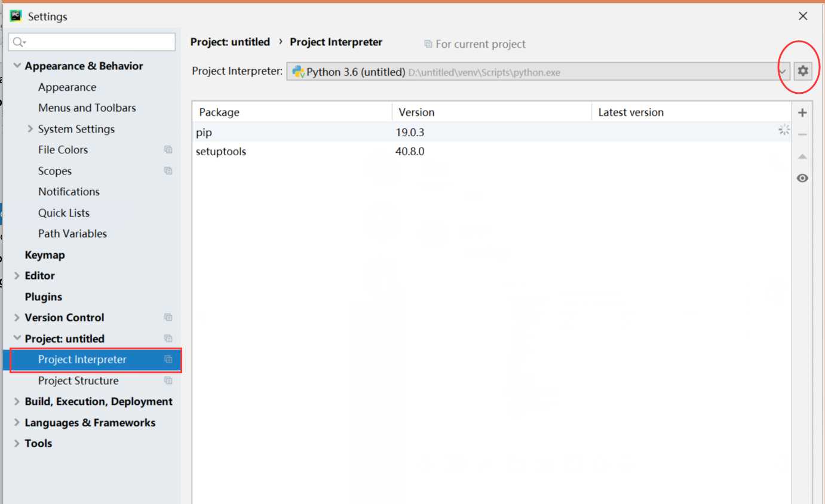This screenshot has width=825, height=504.
Task: Click the Project: untitled breadcrumb
Action: point(230,42)
